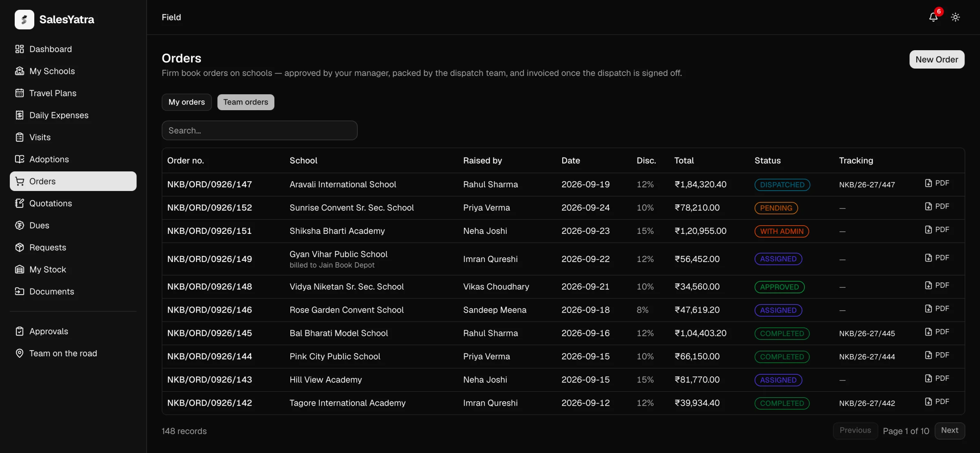Click Vikas Choudhary in Raised by column
The image size is (980, 453).
coord(496,287)
